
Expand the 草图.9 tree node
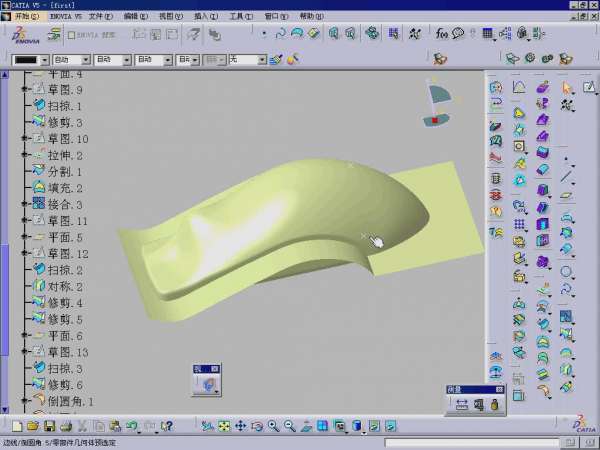pos(25,90)
